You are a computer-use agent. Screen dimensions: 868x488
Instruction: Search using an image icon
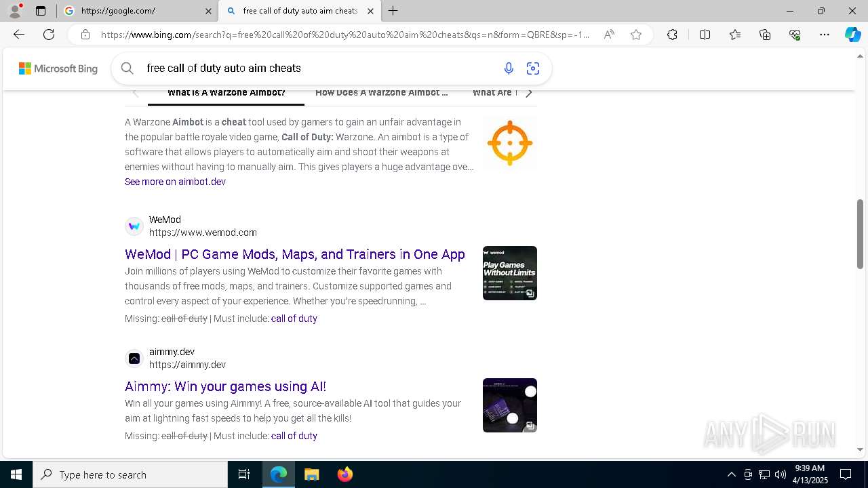click(x=533, y=68)
